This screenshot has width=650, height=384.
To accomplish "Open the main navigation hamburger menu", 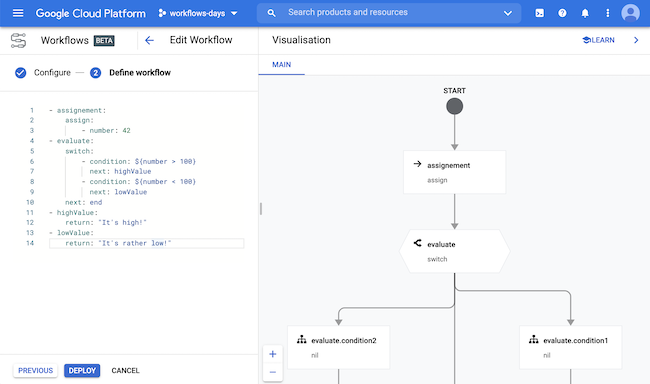I will coord(18,13).
